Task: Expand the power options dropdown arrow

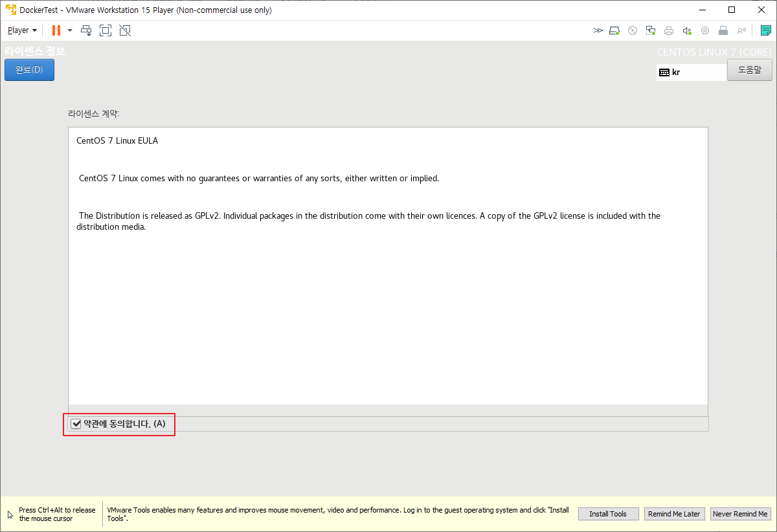Action: pos(70,30)
